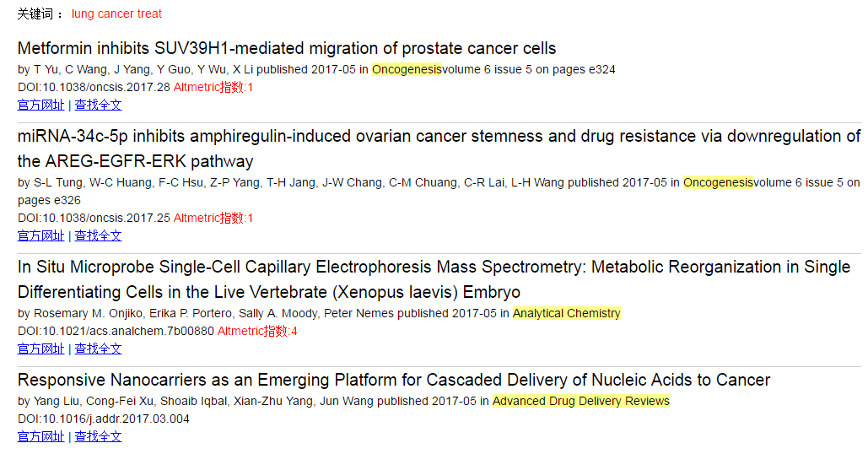868x454 pixels.
Task: Click highlighted Oncogenesis journal in second result
Action: coord(718,182)
